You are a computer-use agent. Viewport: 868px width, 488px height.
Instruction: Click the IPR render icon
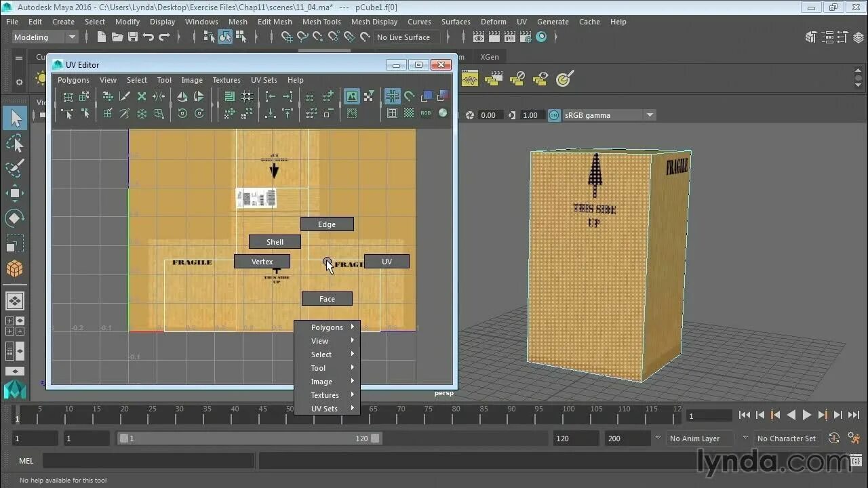tap(509, 37)
